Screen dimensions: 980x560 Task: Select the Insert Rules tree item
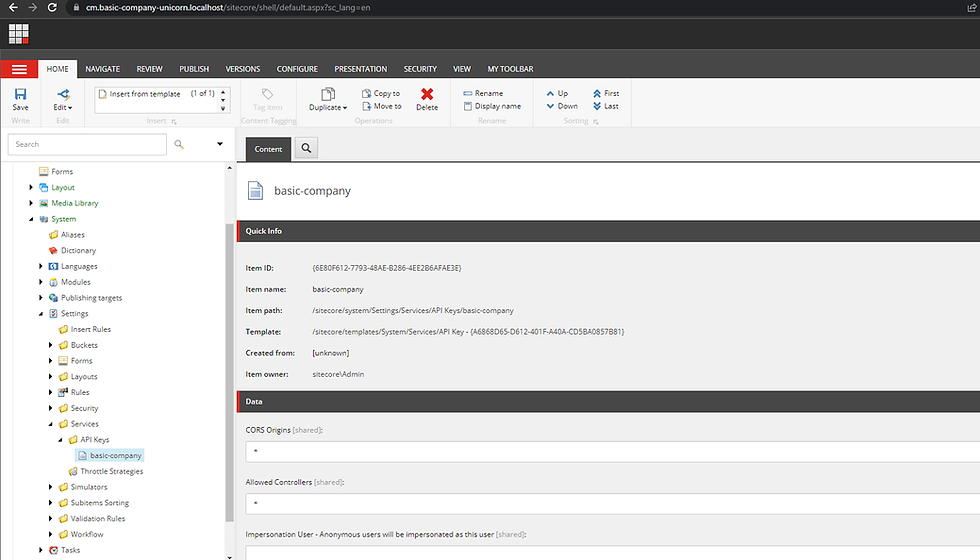pyautogui.click(x=84, y=329)
